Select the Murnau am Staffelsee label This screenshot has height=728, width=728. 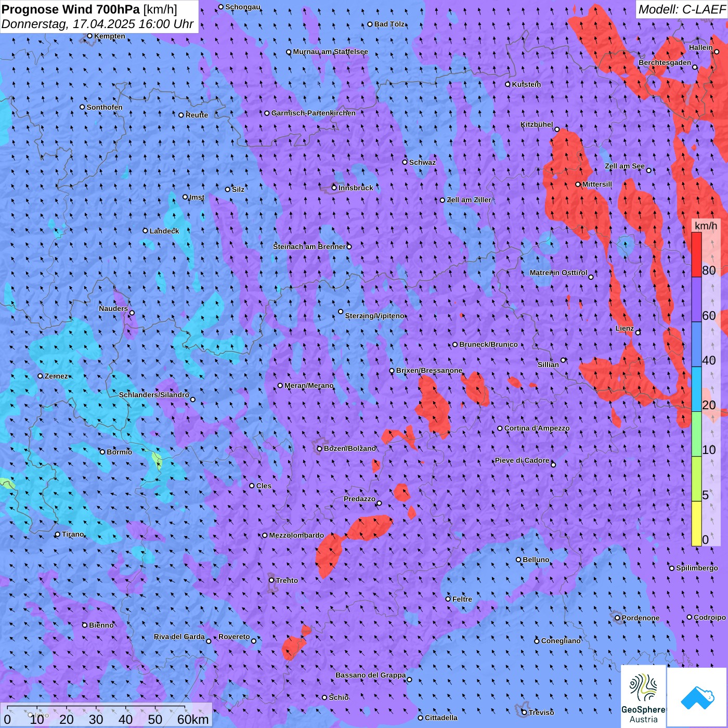coord(330,51)
